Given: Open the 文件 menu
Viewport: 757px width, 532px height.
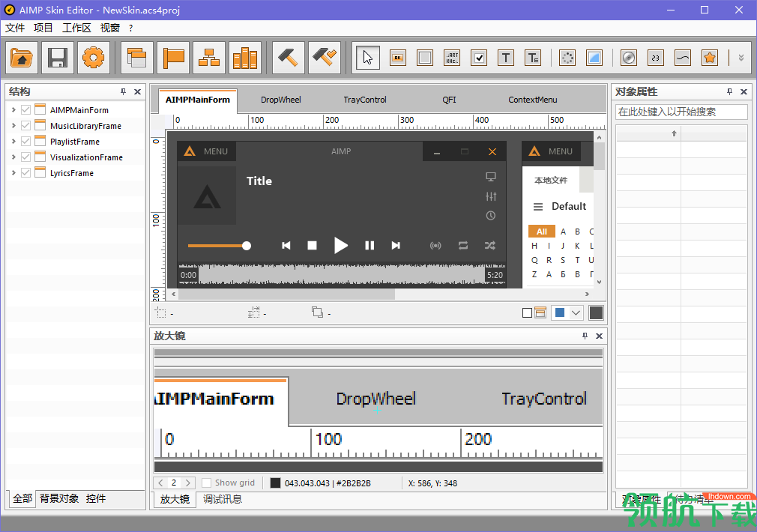Looking at the screenshot, I should tap(15, 28).
